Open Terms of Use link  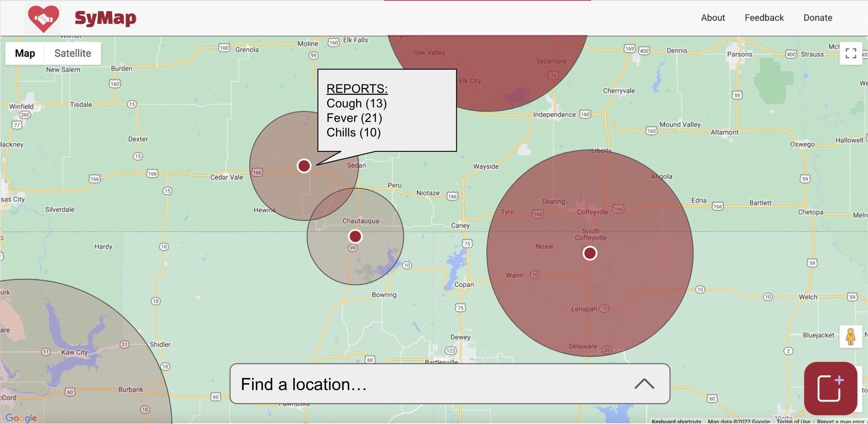pyautogui.click(x=793, y=421)
